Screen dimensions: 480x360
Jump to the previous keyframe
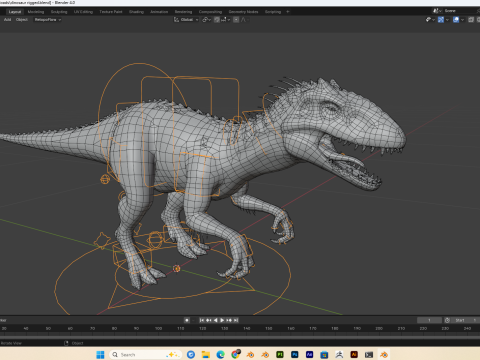(x=209, y=320)
